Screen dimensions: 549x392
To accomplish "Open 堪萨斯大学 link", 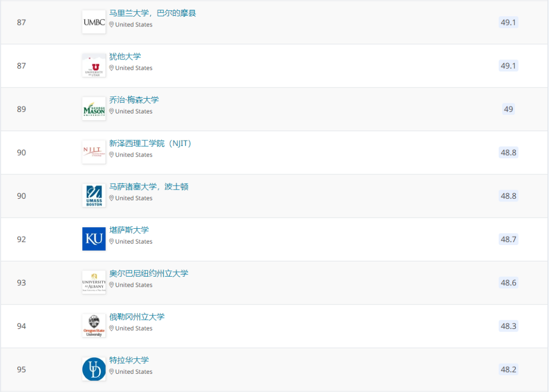I will pos(129,230).
